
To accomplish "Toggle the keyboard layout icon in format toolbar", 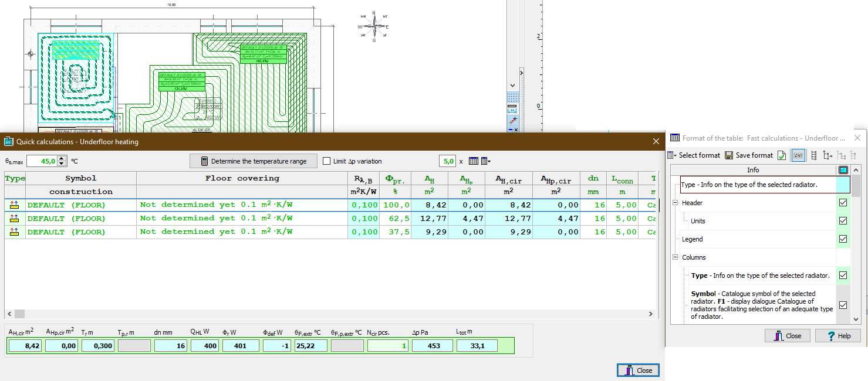I will click(x=798, y=155).
